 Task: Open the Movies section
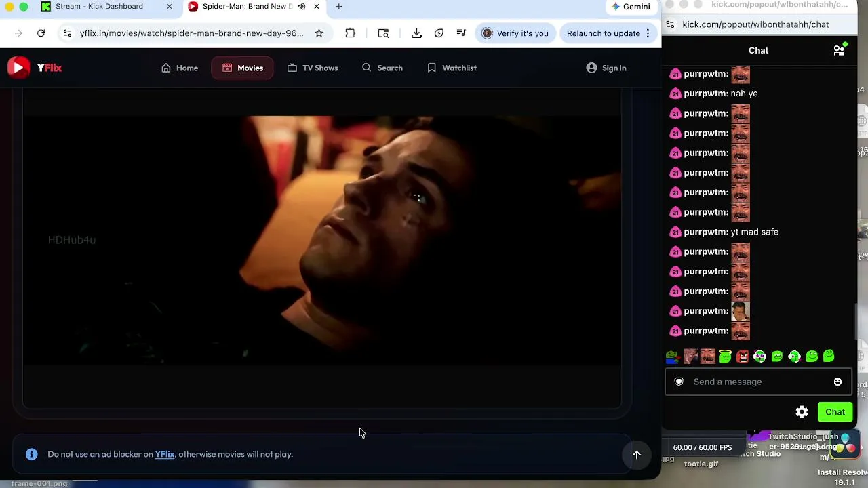pos(242,68)
